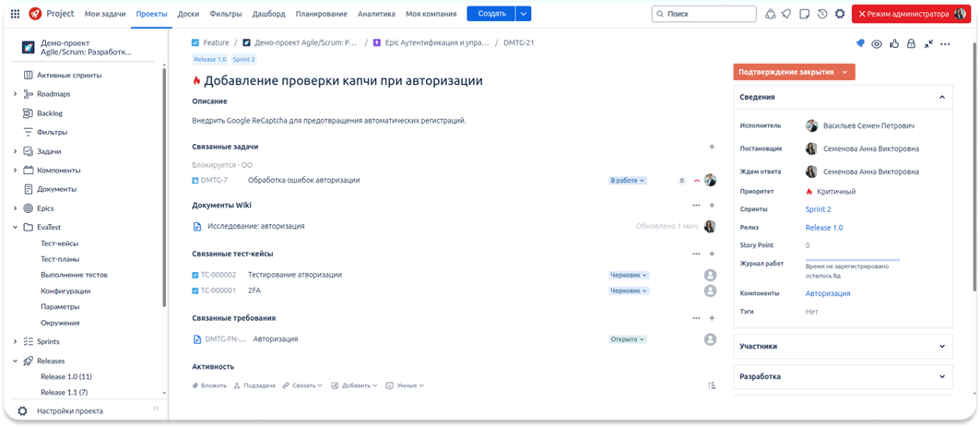Toggle watching with the eye icon
This screenshot has height=427, width=980.
tap(877, 43)
